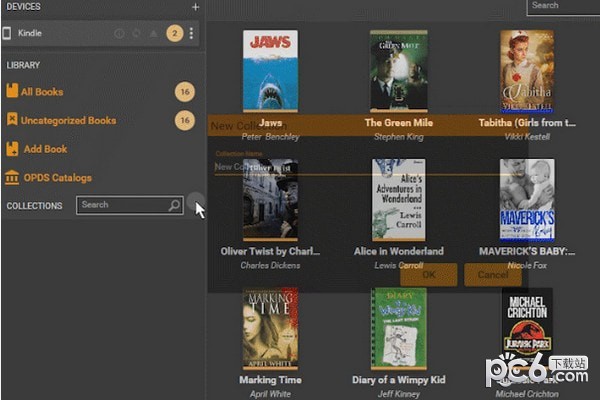Select the Jaws book cover
The height and width of the screenshot is (400, 600).
[271, 71]
